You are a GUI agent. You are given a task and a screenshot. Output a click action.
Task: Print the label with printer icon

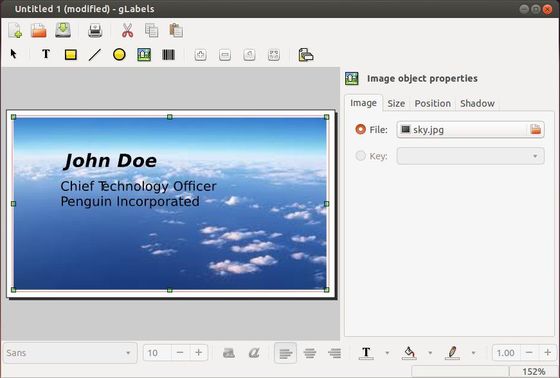point(95,31)
